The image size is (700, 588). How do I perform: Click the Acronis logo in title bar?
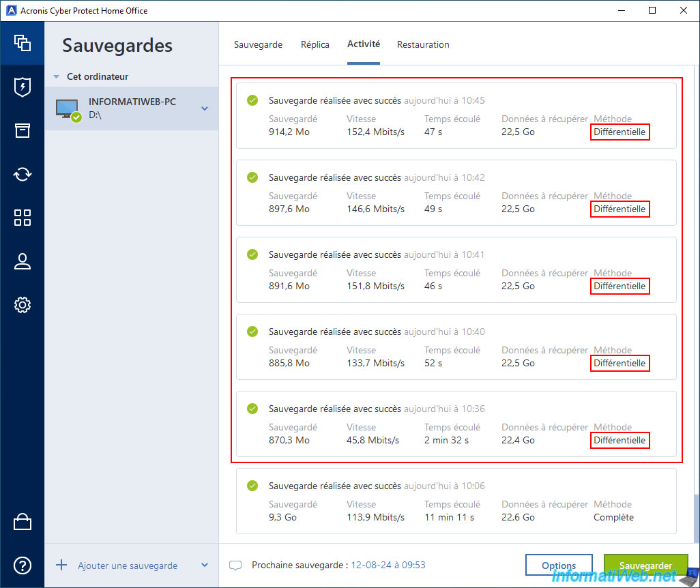11,10
